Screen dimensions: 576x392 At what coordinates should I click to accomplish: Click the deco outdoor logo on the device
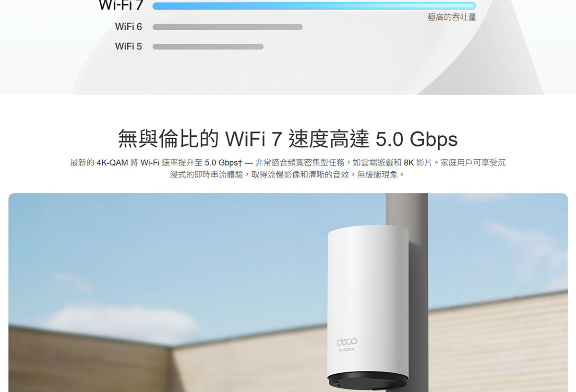(x=347, y=344)
